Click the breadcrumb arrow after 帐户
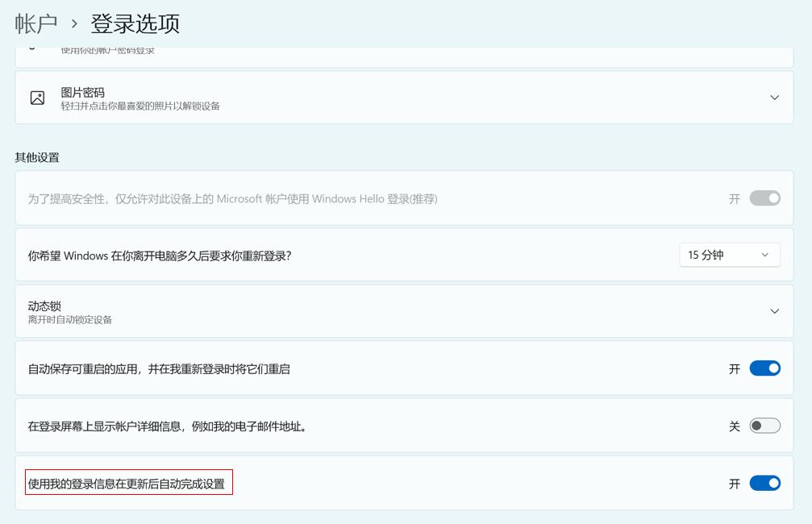812x524 pixels. pyautogui.click(x=74, y=24)
